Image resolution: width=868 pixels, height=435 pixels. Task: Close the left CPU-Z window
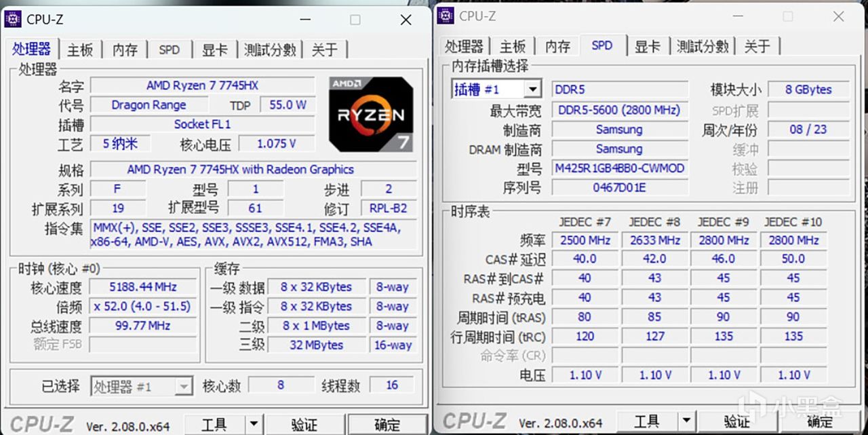point(406,20)
